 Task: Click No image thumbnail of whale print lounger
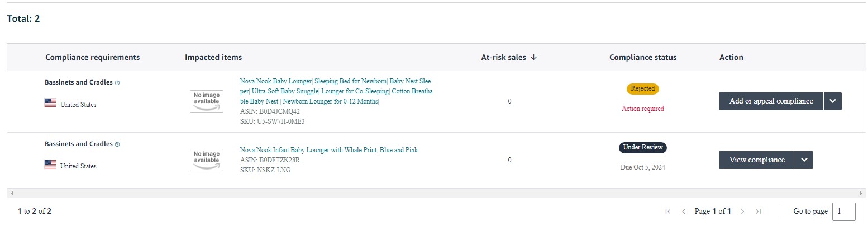click(x=207, y=160)
